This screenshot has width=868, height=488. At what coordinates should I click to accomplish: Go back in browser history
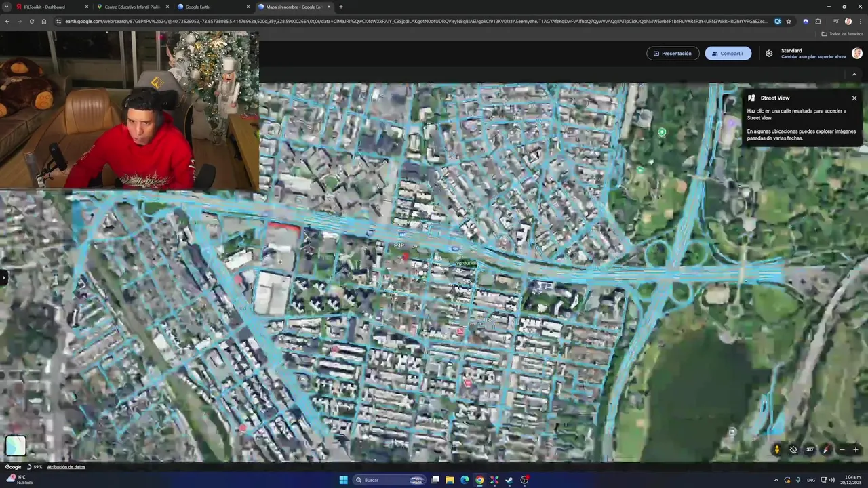(x=7, y=21)
